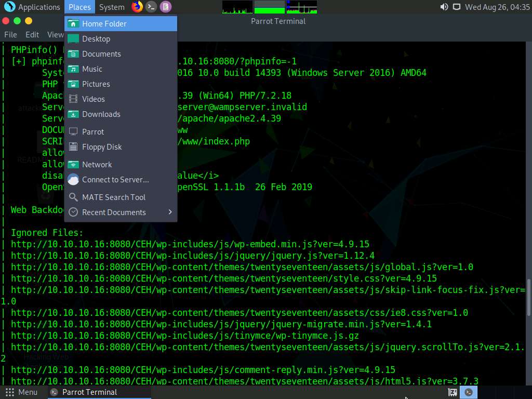The height and width of the screenshot is (399, 532).
Task: Click the jquery-migrate.min.js?ver=1.4.1 URL line
Action: tap(221, 324)
